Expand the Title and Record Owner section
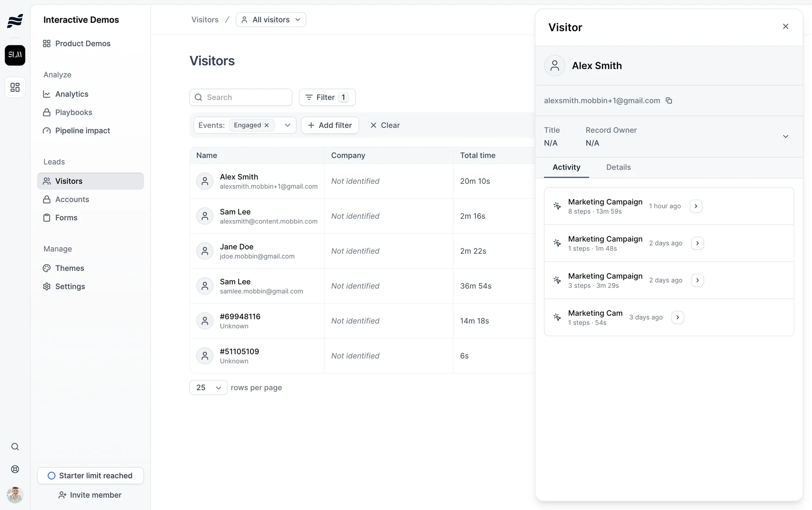Image resolution: width=812 pixels, height=510 pixels. point(785,137)
